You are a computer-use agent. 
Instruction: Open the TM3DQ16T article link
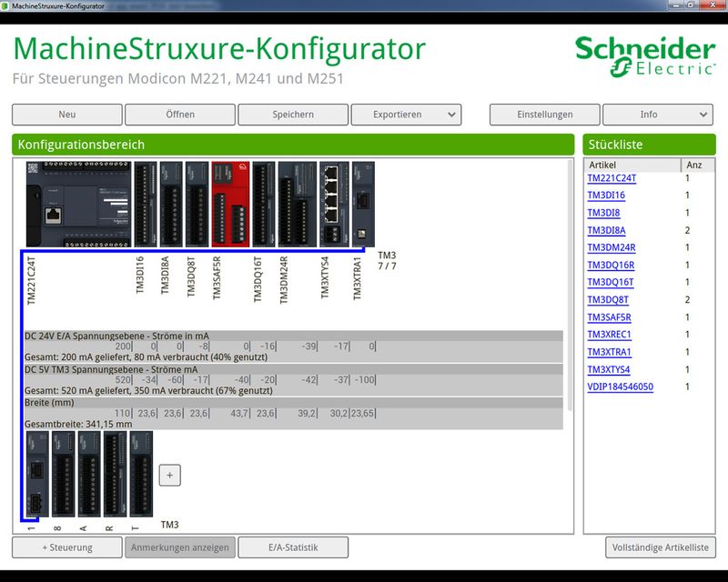click(x=611, y=282)
